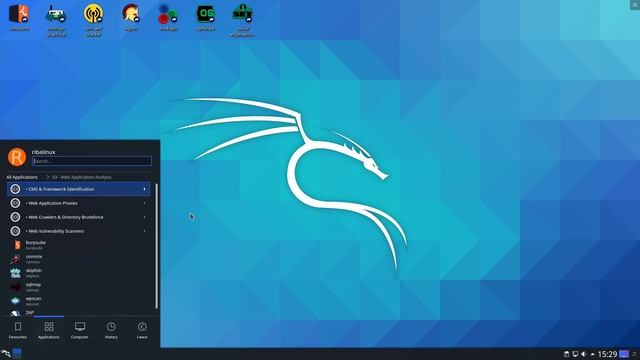Viewport: 640px width, 360px height.
Task: Switch to the History tab
Action: click(111, 330)
